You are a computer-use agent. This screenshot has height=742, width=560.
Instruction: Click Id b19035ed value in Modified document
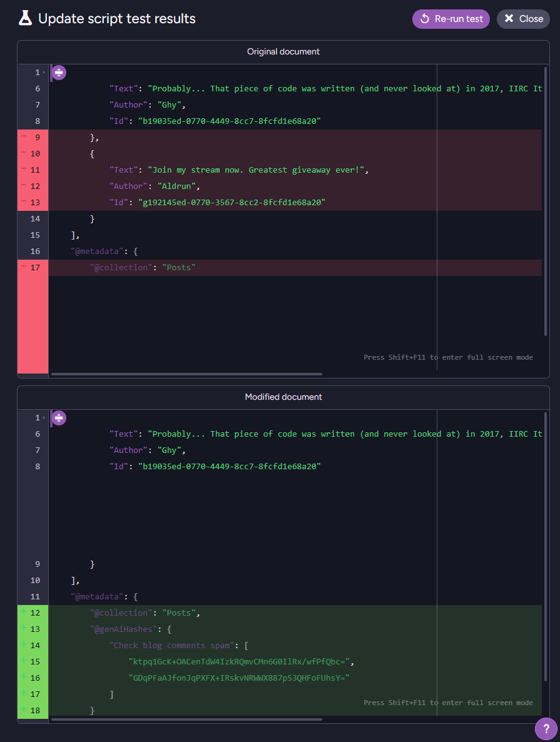pyautogui.click(x=229, y=467)
